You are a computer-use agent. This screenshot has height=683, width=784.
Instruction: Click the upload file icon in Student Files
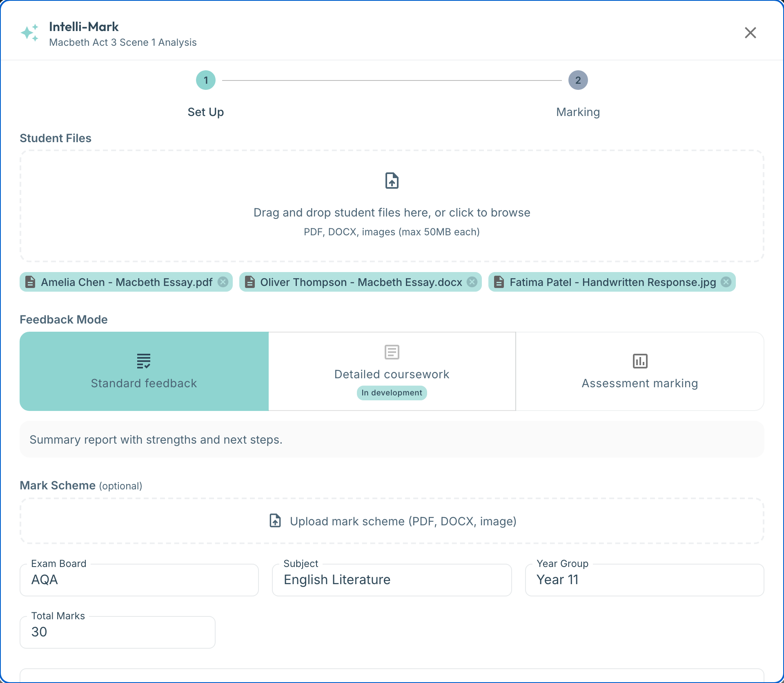pyautogui.click(x=392, y=181)
